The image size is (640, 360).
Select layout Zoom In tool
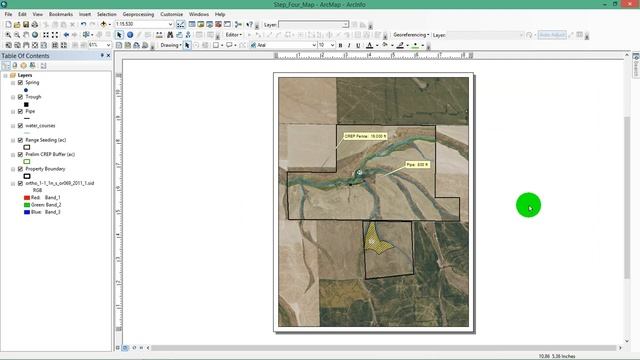point(8,45)
